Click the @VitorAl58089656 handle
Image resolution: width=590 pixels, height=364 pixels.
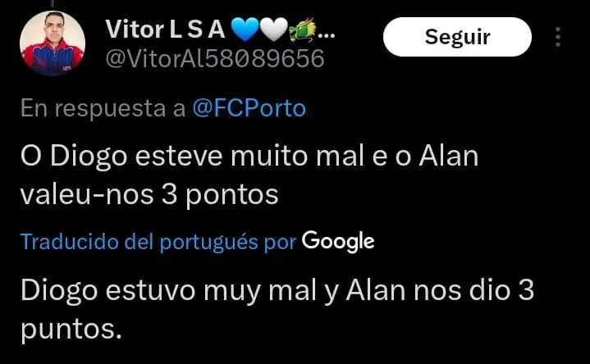[215, 59]
